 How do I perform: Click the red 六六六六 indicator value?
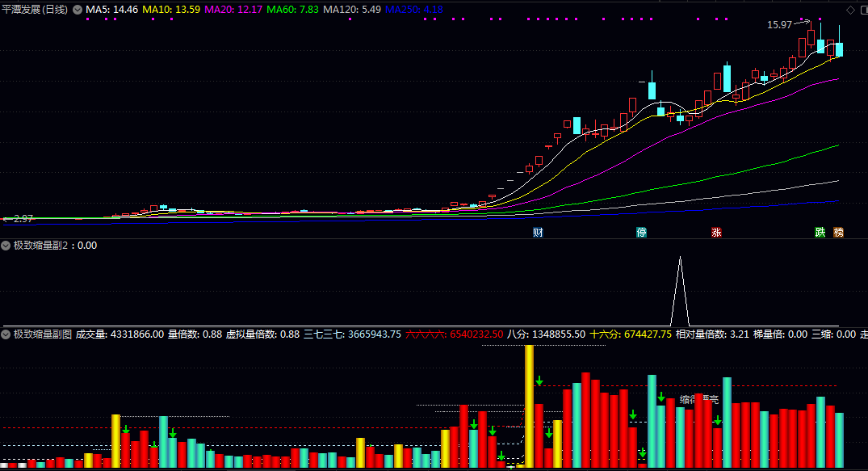click(454, 334)
